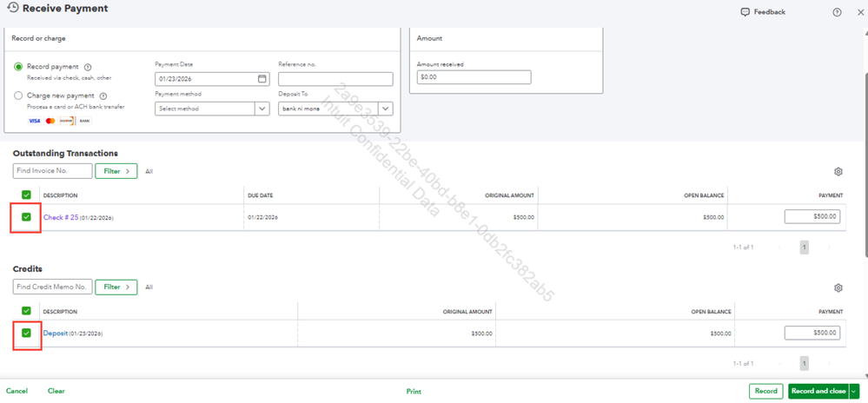Click the Amount received field

474,77
